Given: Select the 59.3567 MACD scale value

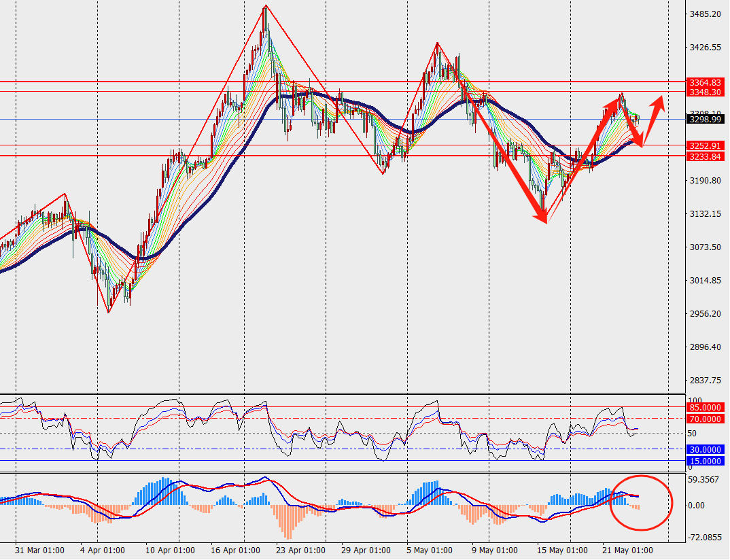Looking at the screenshot, I should [704, 479].
